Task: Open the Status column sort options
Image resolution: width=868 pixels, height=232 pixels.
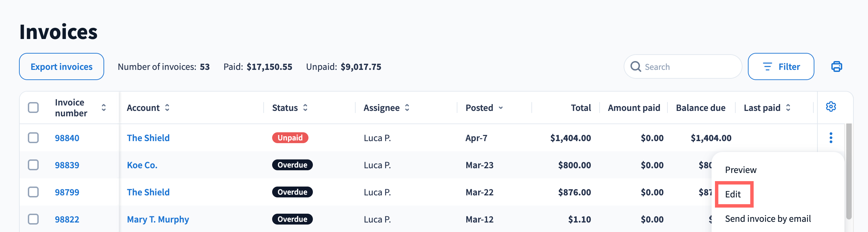Action: 305,108
